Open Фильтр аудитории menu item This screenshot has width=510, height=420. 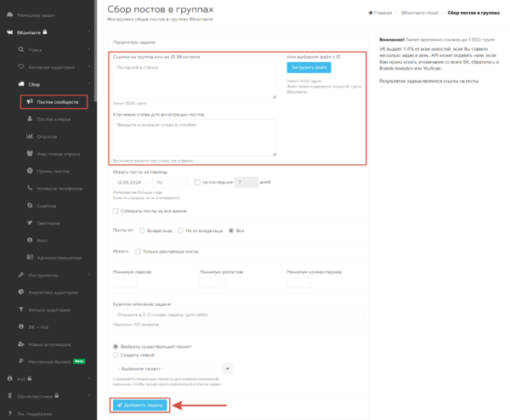click(49, 309)
